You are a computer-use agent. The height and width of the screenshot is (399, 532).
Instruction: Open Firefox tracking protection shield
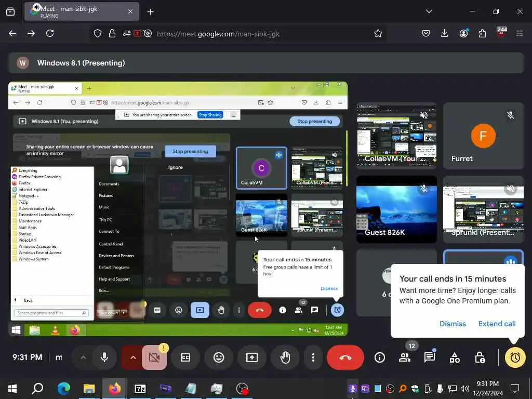click(x=98, y=33)
